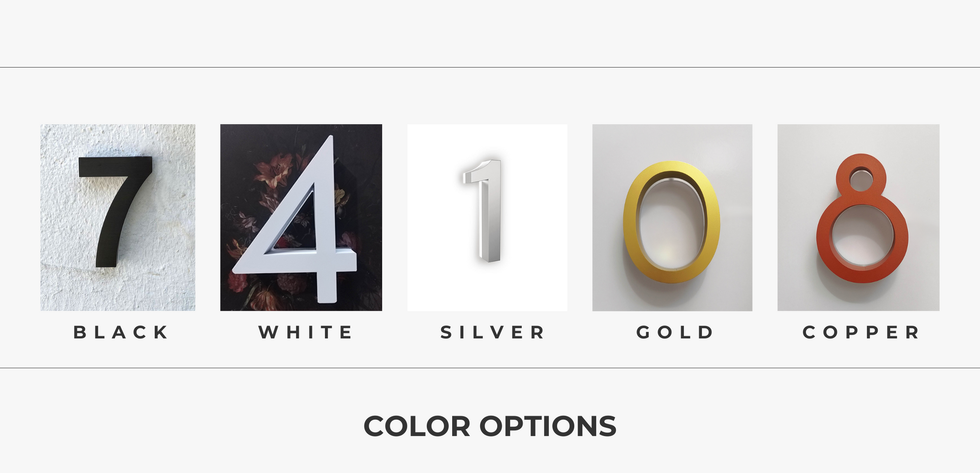Click the large lower hole of the copper 8
Viewport: 980px width, 473px height.
click(862, 235)
